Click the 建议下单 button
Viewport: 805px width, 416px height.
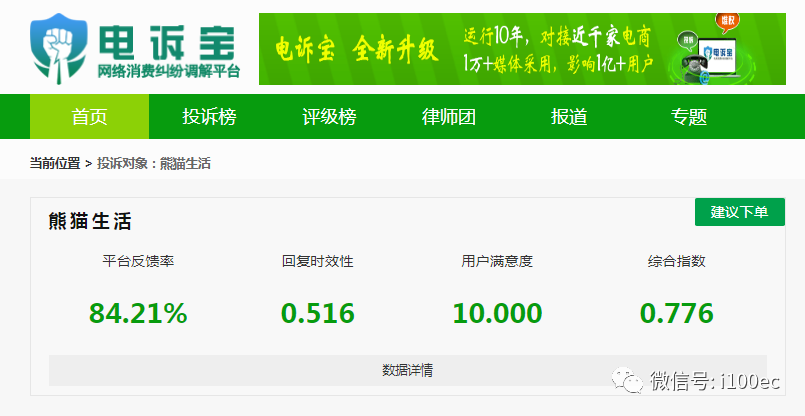[x=740, y=212]
